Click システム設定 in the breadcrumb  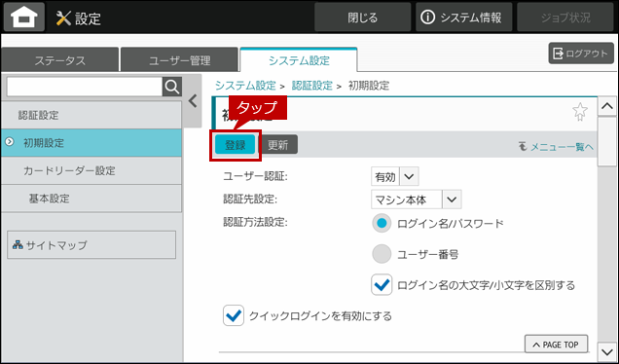point(245,86)
